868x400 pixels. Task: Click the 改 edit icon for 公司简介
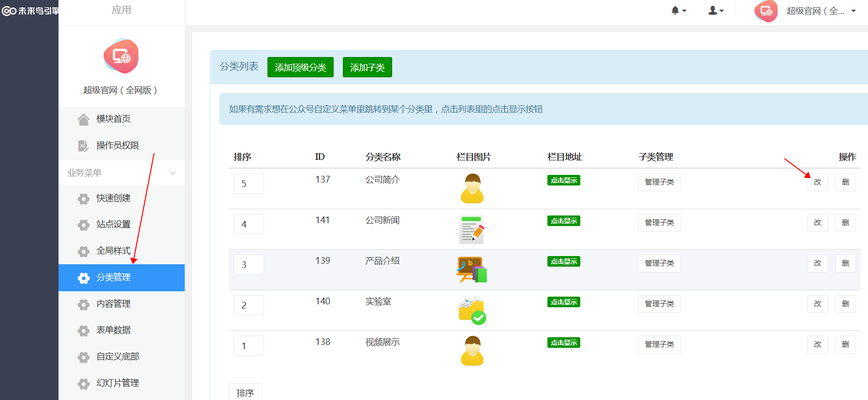pos(817,182)
